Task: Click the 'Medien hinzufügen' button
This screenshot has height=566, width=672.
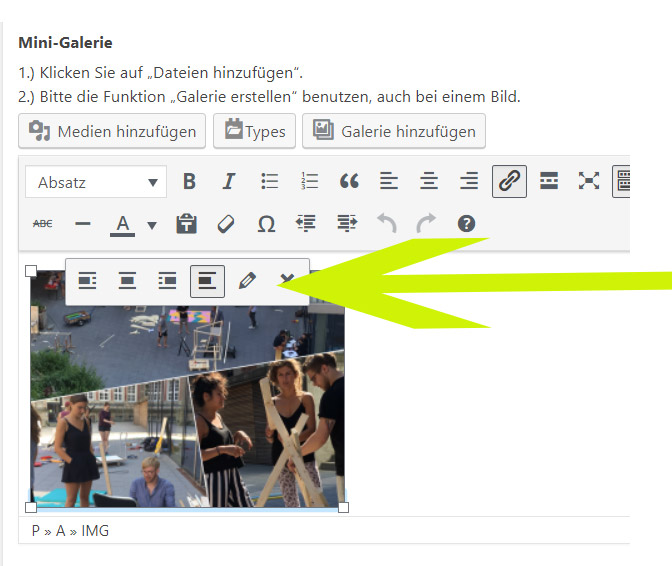Action: [112, 131]
